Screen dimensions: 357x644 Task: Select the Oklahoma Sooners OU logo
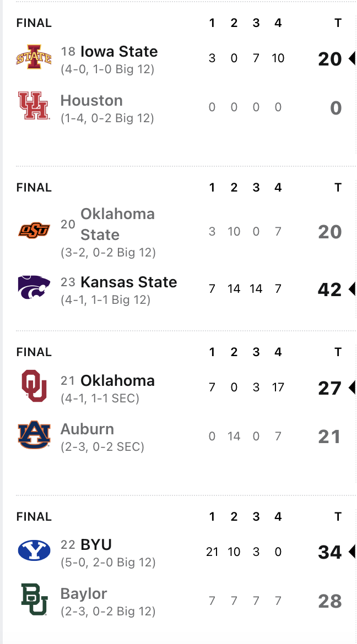[34, 386]
